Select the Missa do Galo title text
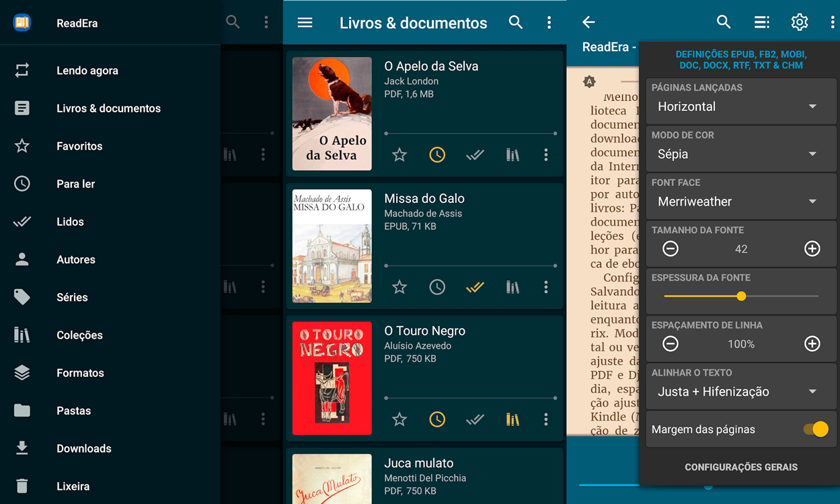This screenshot has height=504, width=840. point(424,198)
